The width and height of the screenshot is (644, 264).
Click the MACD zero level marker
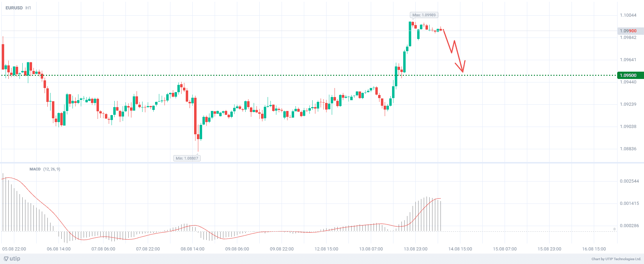coord(614,229)
